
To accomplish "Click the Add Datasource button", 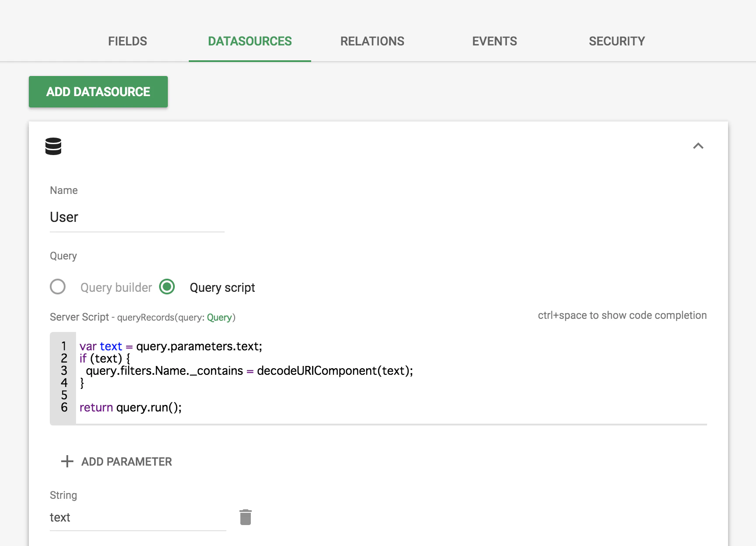I will 98,92.
